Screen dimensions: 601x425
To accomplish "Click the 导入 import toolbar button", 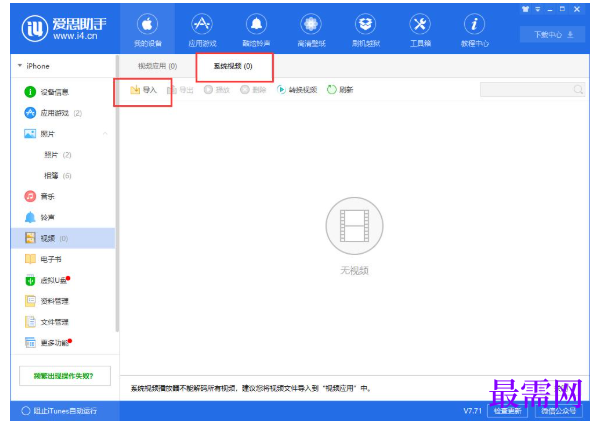I will click(x=143, y=90).
